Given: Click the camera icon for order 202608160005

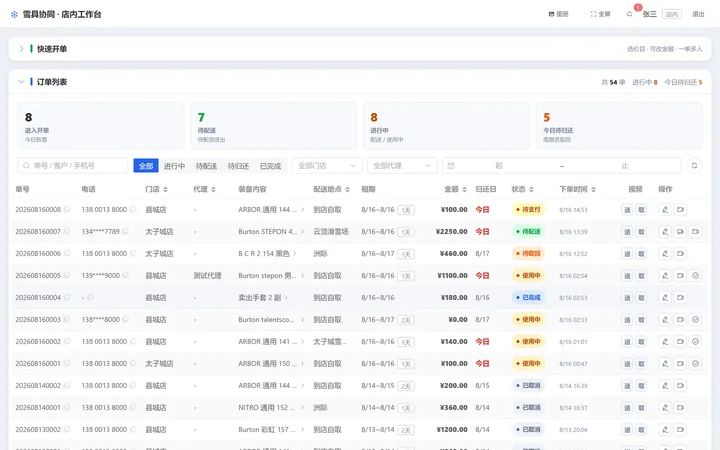Looking at the screenshot, I should [x=680, y=276].
